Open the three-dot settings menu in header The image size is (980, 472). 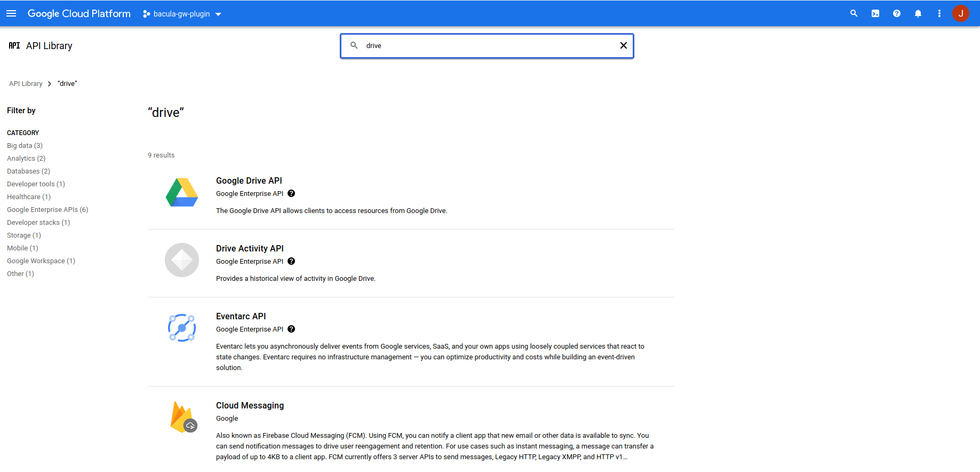click(x=939, y=13)
